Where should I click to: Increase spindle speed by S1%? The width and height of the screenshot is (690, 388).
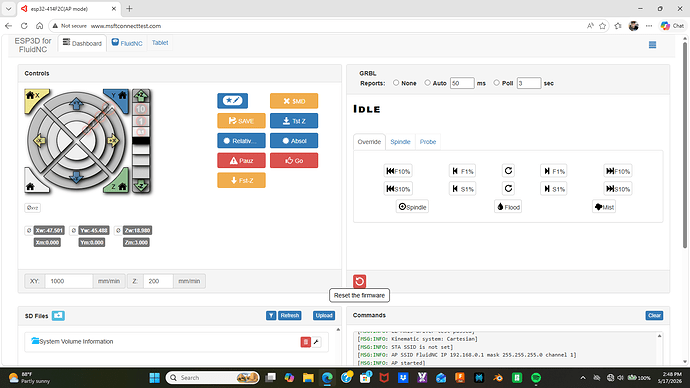coord(554,189)
